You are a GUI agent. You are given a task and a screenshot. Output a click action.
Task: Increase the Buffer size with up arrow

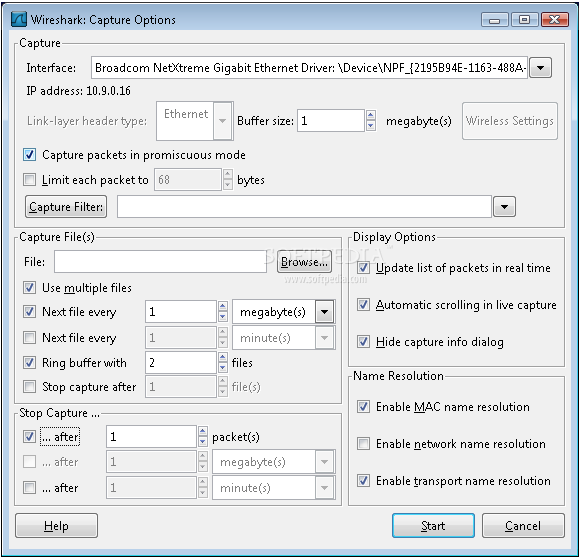(x=371, y=115)
